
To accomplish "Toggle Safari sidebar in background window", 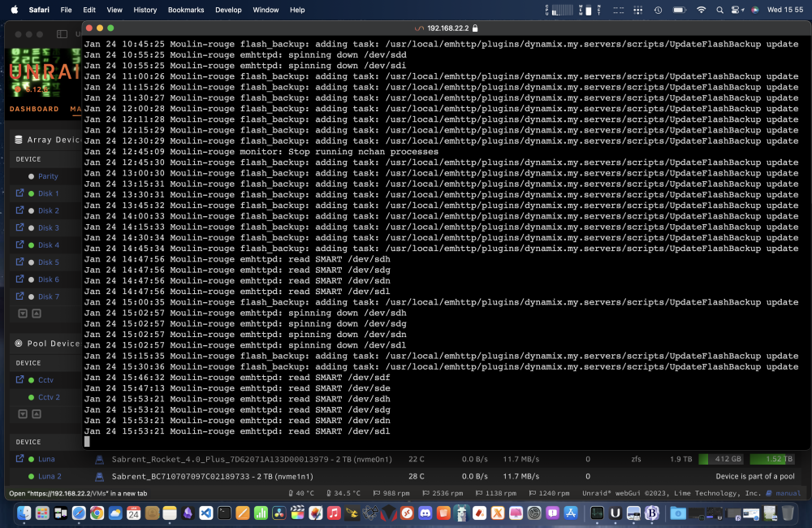I will pyautogui.click(x=63, y=34).
